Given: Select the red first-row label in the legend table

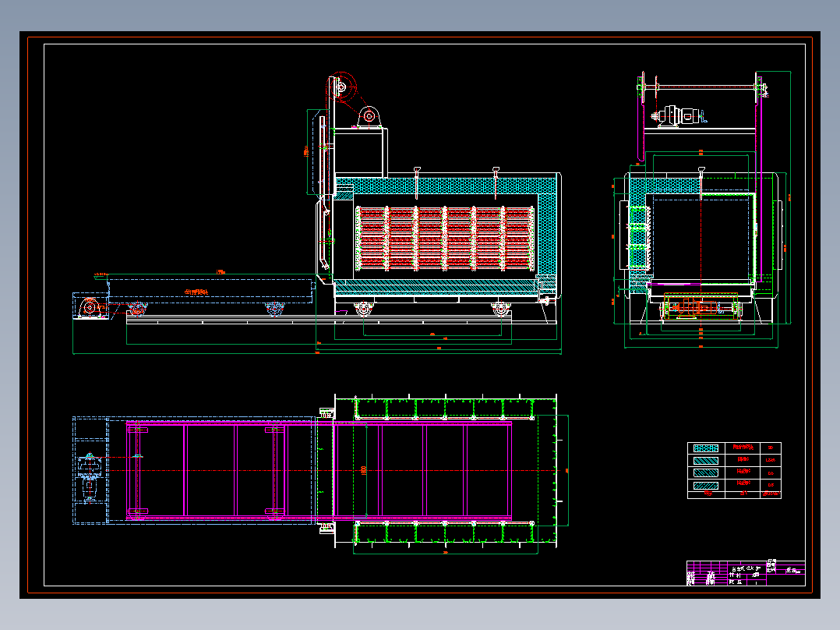Looking at the screenshot, I should coord(743,448).
